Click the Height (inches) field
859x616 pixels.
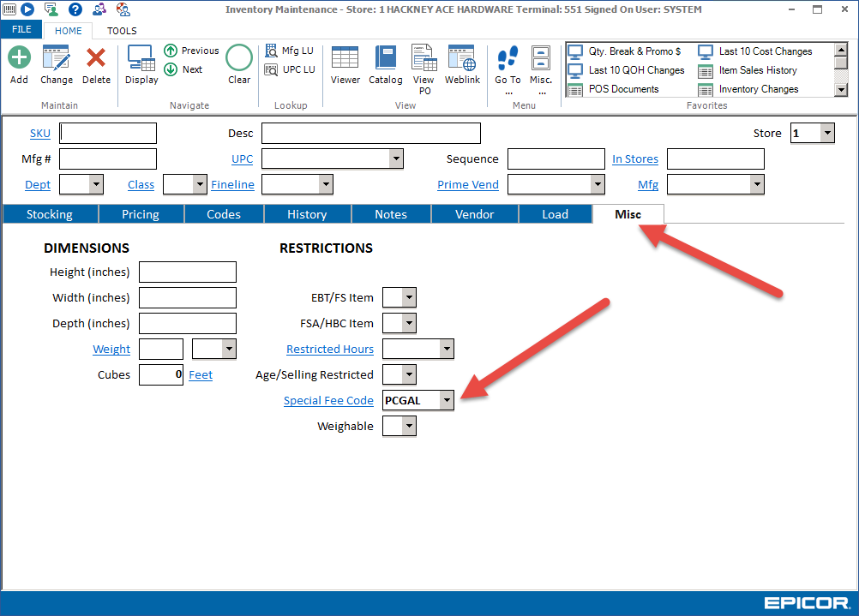(x=188, y=272)
